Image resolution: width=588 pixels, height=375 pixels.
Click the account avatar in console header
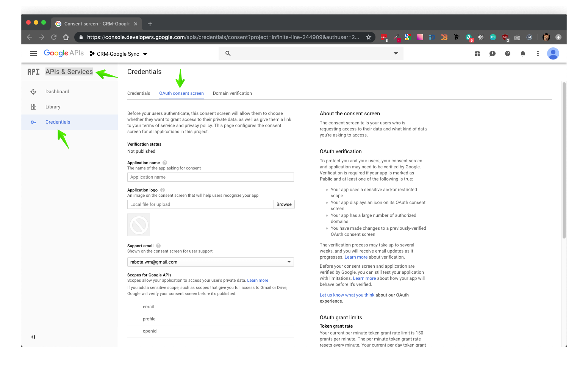553,53
